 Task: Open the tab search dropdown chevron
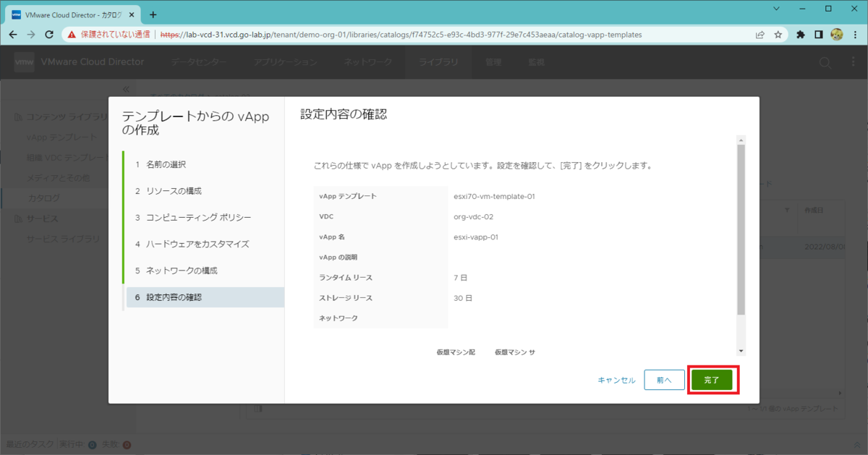(x=776, y=9)
